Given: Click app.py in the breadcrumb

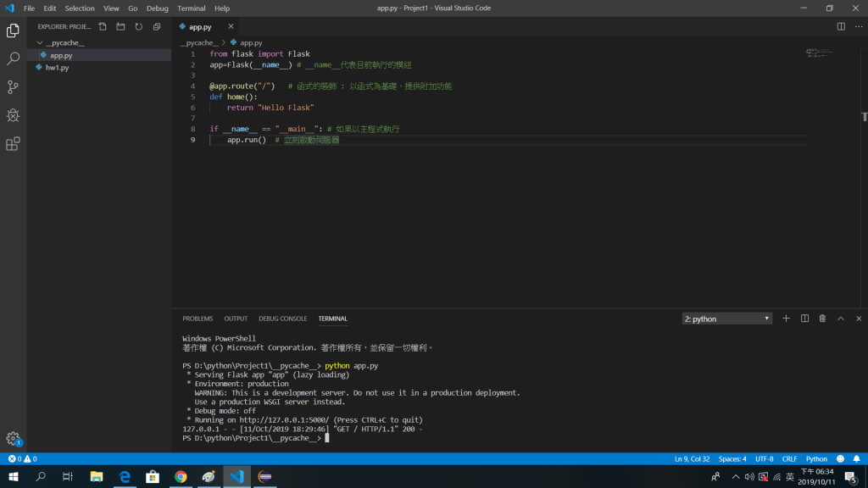Looking at the screenshot, I should coord(251,42).
